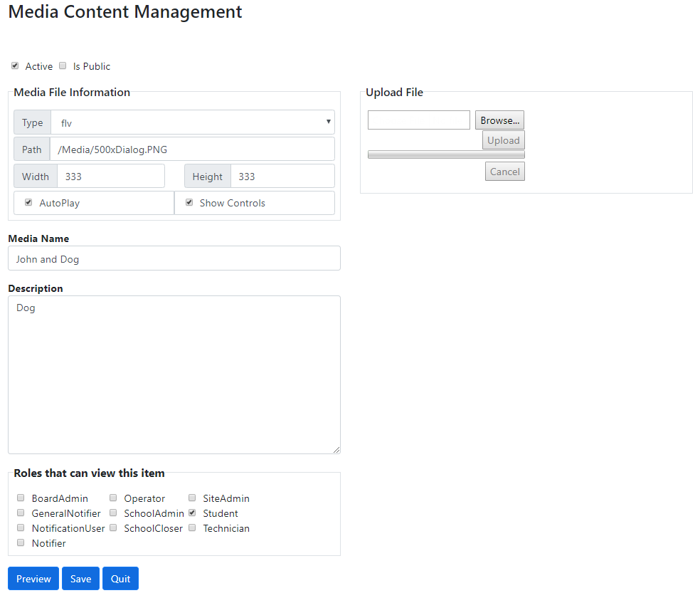Select the Technician role checkbox
This screenshot has height=593, width=700.
[x=192, y=528]
